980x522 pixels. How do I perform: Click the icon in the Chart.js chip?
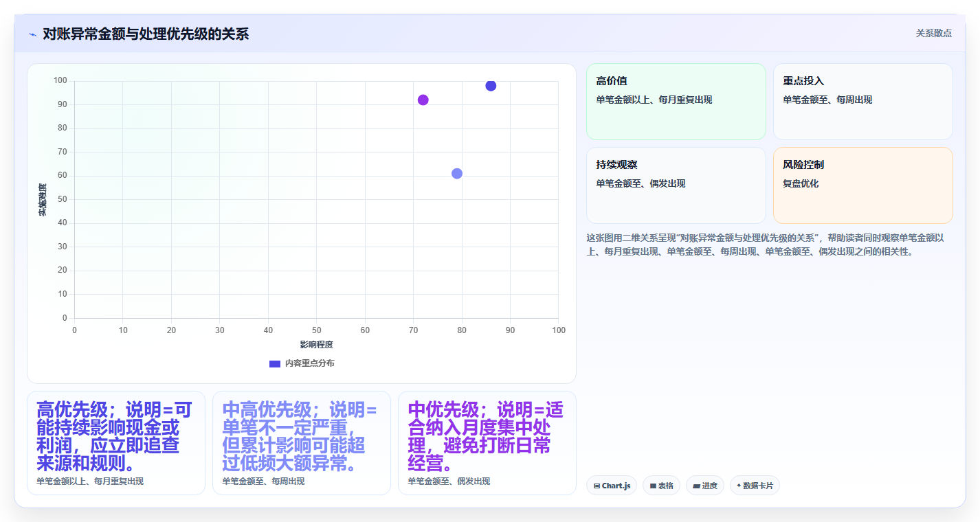[597, 486]
